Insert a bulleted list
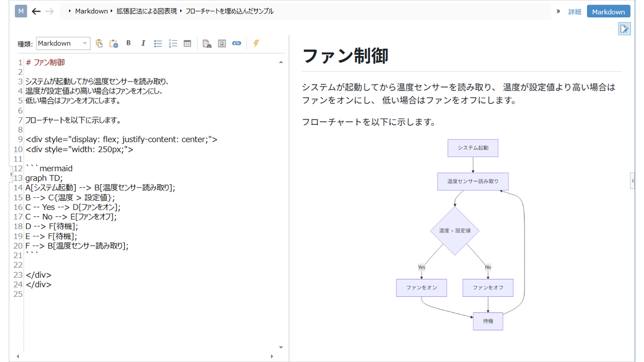 pyautogui.click(x=158, y=43)
